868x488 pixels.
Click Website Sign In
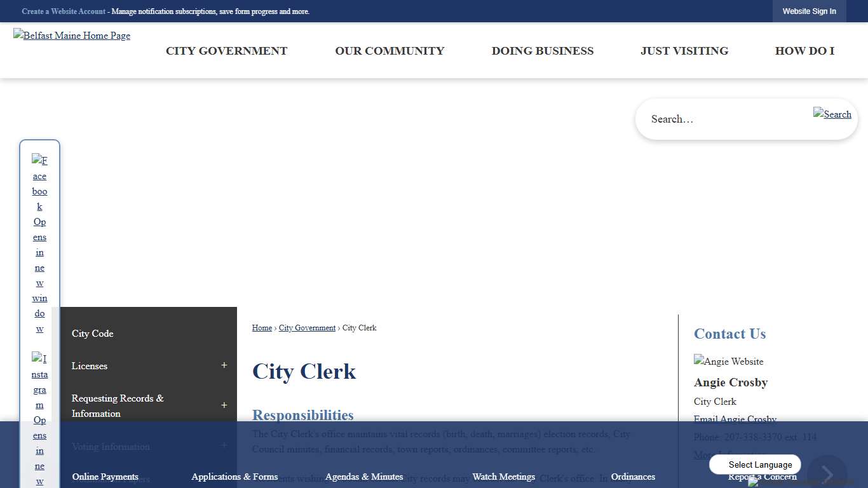pos(810,11)
